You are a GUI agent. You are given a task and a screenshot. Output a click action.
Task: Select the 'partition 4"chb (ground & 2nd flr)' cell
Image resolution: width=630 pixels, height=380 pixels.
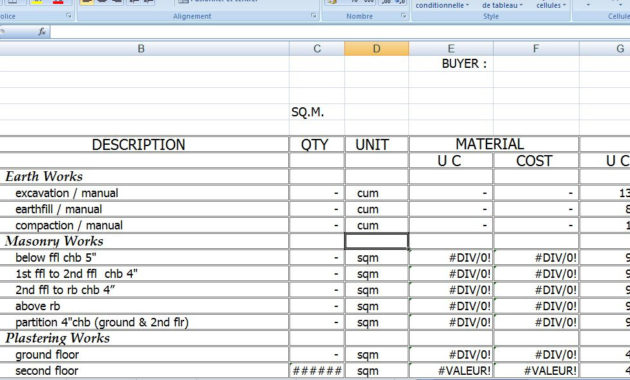click(x=144, y=322)
